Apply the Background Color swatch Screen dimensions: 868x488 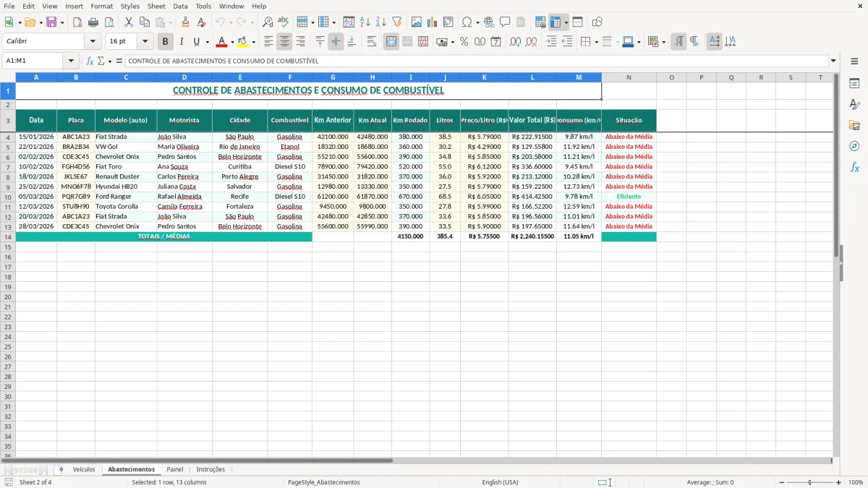pos(243,42)
